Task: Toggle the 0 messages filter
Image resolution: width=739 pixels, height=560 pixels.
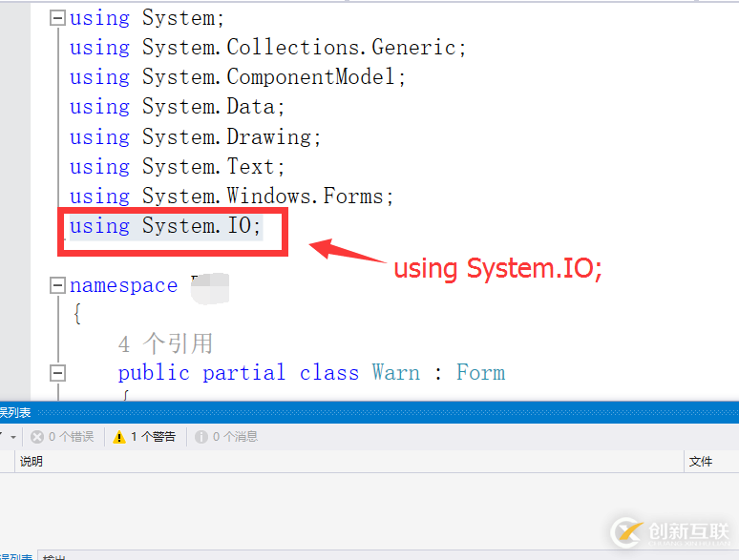Action: click(226, 437)
